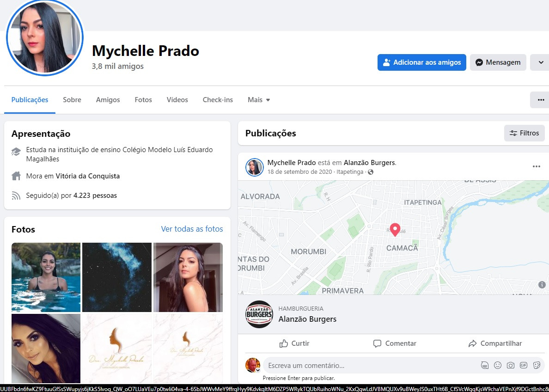Open the swimming pool photo thumbnail

click(46, 277)
